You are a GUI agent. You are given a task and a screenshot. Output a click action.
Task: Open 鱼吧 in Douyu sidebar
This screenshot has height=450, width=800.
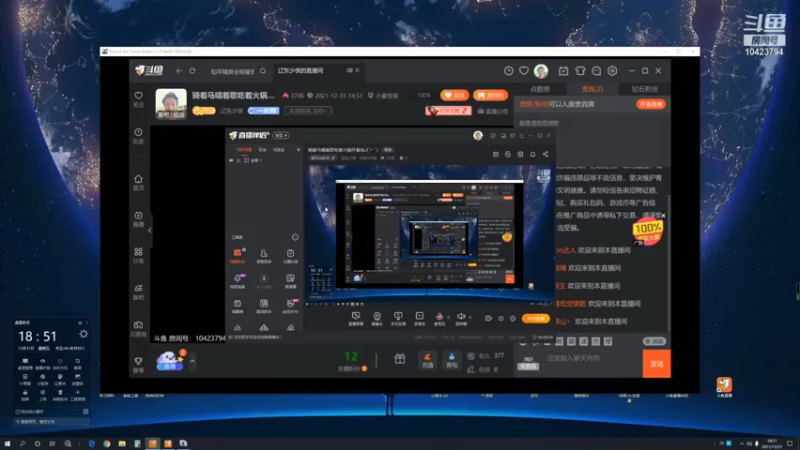(x=138, y=292)
